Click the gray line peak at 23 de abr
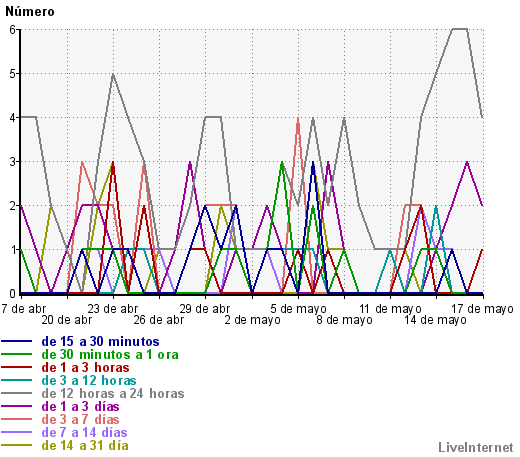 pos(113,74)
